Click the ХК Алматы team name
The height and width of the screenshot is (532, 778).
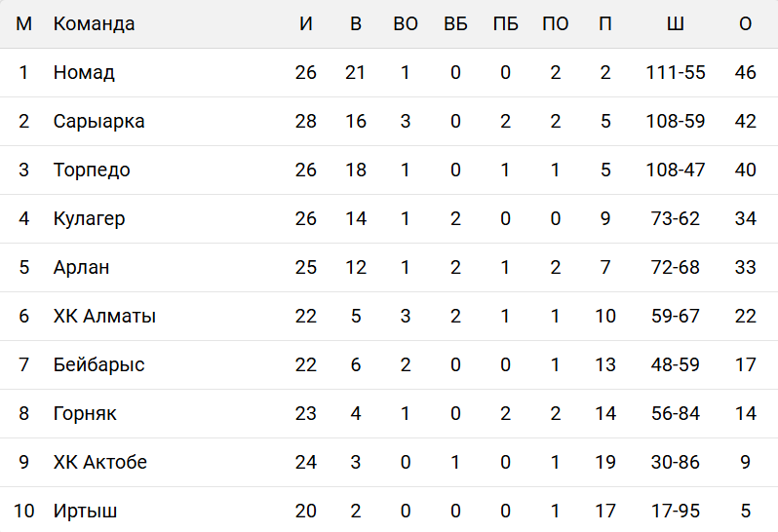[104, 317]
